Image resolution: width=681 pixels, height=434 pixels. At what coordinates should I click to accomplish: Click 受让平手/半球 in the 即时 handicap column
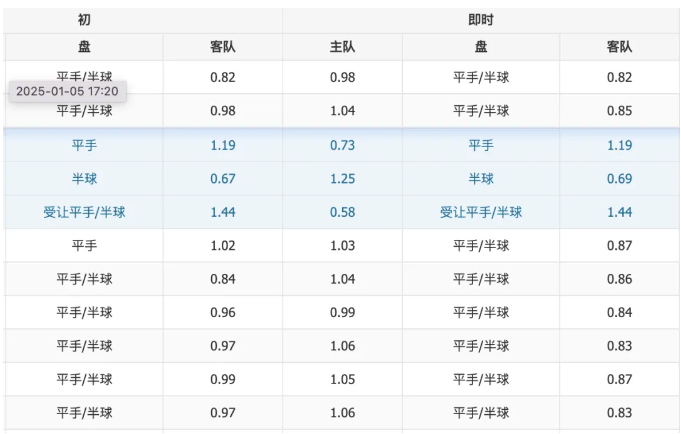[x=481, y=212]
